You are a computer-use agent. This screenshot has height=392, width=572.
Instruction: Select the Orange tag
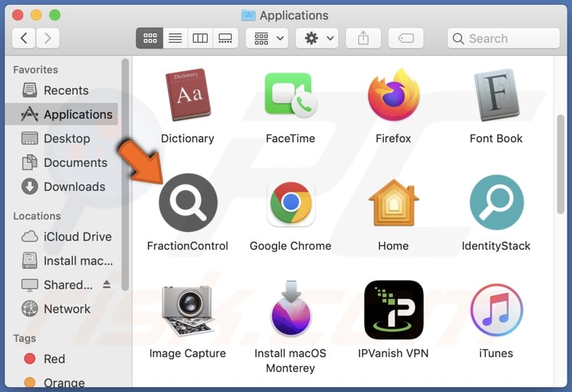coord(62,383)
